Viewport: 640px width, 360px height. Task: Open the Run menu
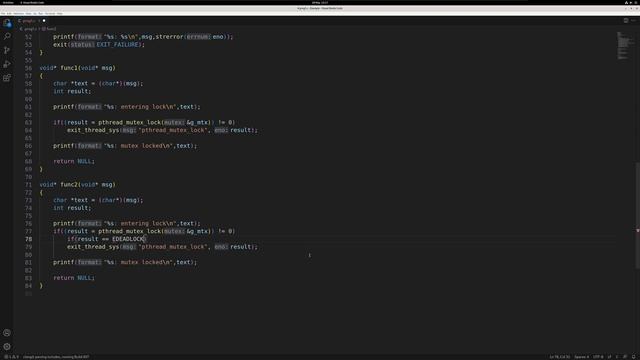coord(40,13)
